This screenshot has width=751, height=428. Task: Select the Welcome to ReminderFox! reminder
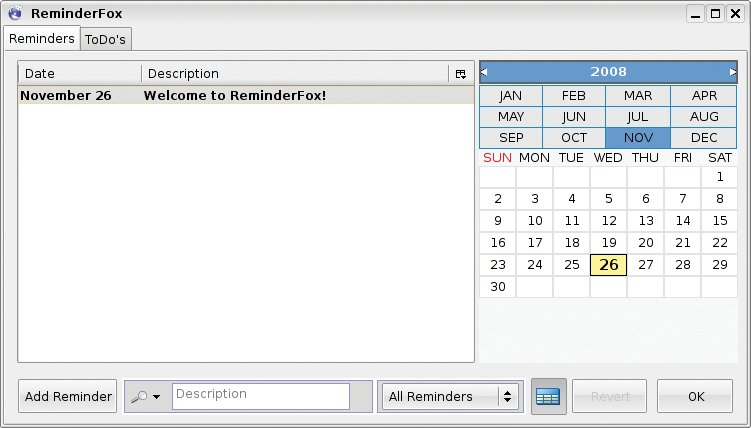(x=246, y=95)
